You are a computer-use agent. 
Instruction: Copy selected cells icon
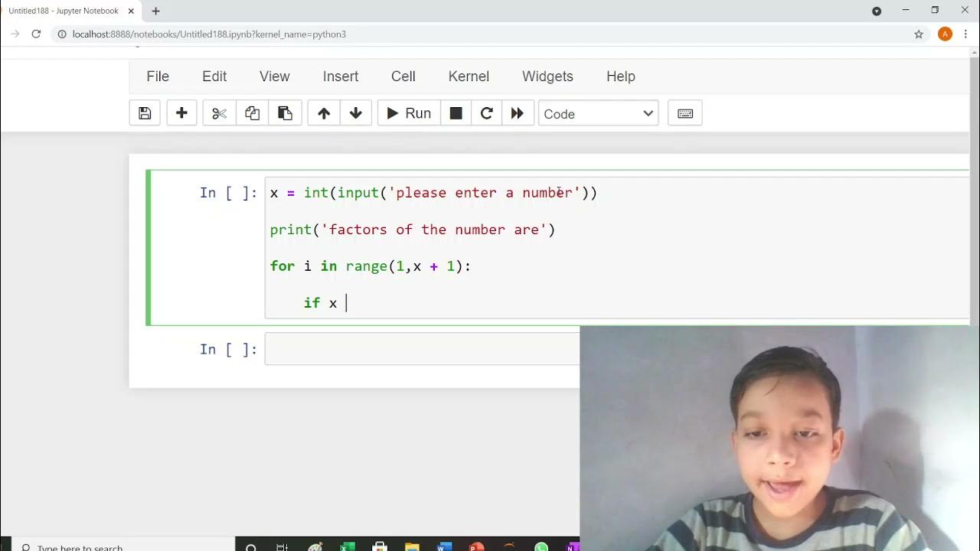tap(252, 113)
